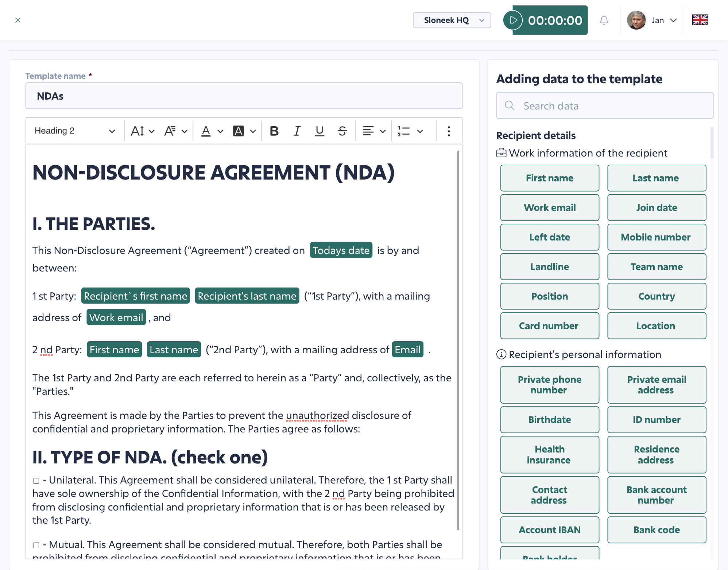
Task: Insert Work email data button
Action: coord(550,208)
